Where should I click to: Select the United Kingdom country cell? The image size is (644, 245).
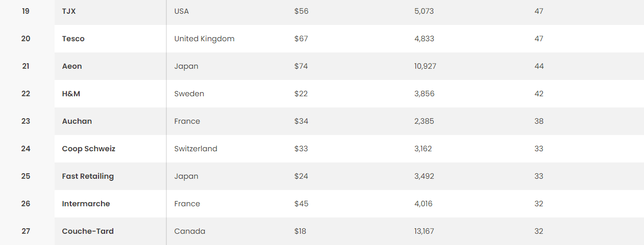pyautogui.click(x=204, y=39)
